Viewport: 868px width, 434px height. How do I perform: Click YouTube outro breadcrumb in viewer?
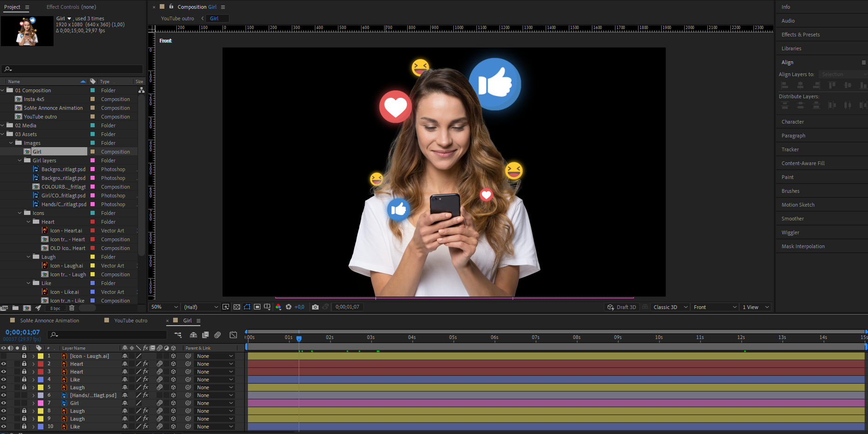pos(177,18)
